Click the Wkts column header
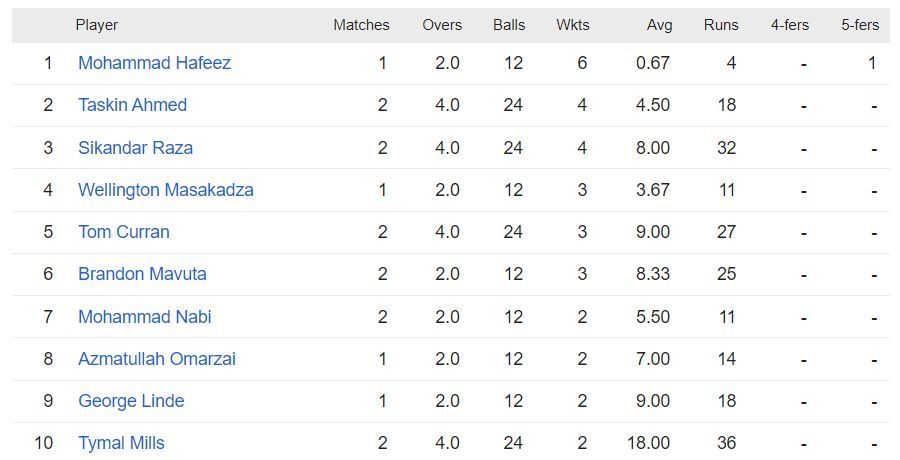Screen dimensions: 900x460 [x=572, y=24]
